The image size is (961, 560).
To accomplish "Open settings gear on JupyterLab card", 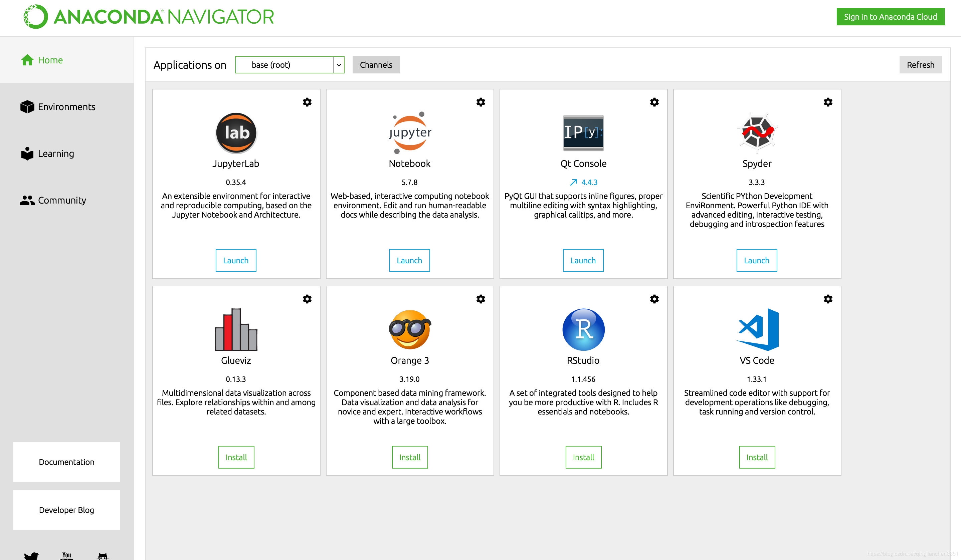I will (307, 102).
